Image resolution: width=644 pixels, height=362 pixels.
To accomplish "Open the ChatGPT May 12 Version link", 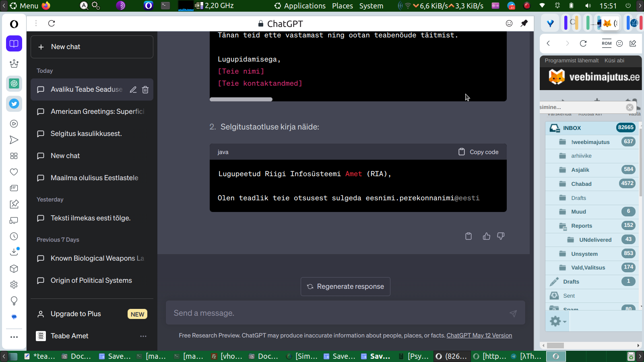I will [479, 335].
